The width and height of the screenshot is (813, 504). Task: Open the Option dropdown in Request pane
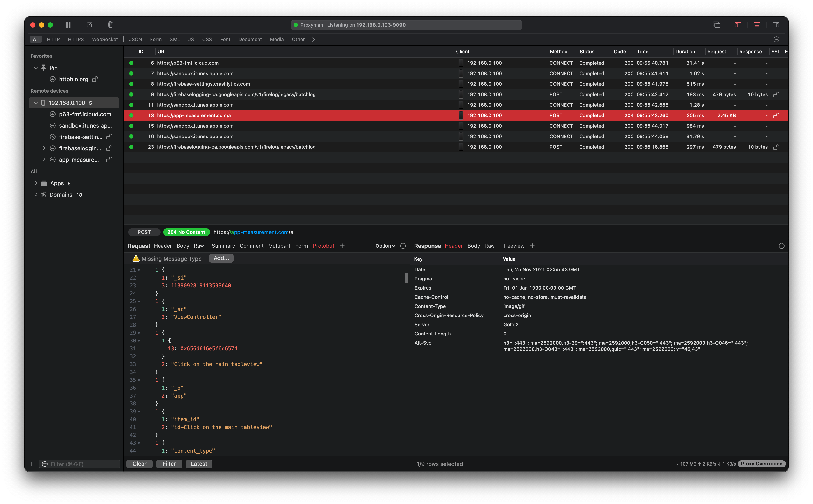click(x=385, y=246)
